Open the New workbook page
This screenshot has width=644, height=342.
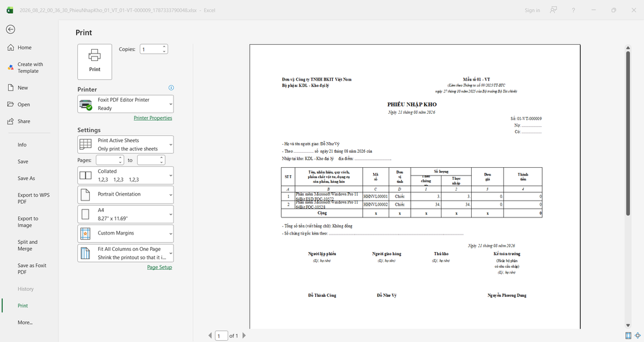(x=23, y=88)
